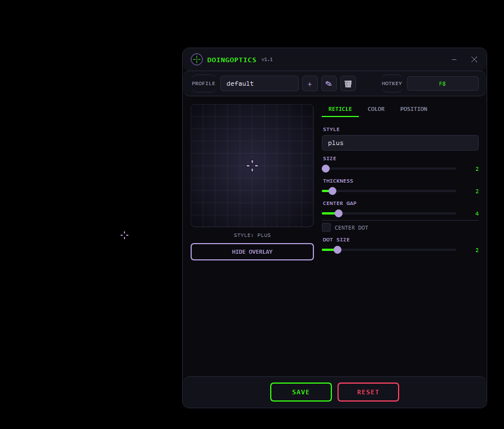Click the Style: Plus caption

point(252,235)
